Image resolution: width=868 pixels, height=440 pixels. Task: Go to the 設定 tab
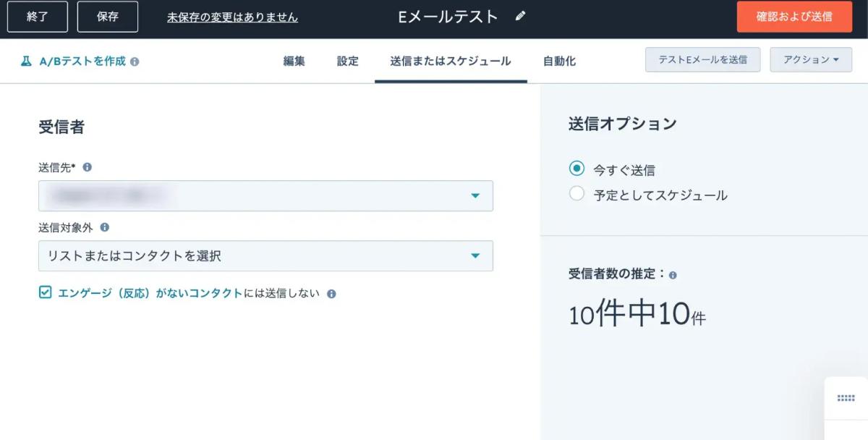tap(347, 62)
